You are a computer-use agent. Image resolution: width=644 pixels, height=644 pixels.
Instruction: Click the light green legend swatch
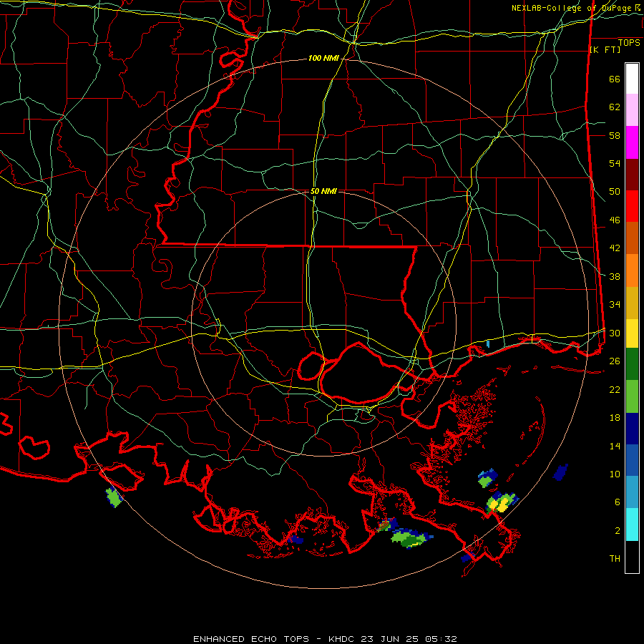tap(632, 396)
